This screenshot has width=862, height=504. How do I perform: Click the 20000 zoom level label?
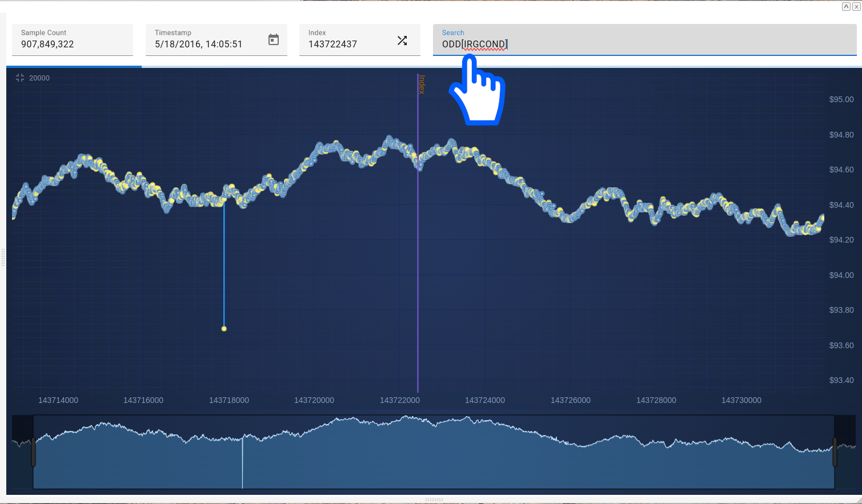tap(39, 78)
